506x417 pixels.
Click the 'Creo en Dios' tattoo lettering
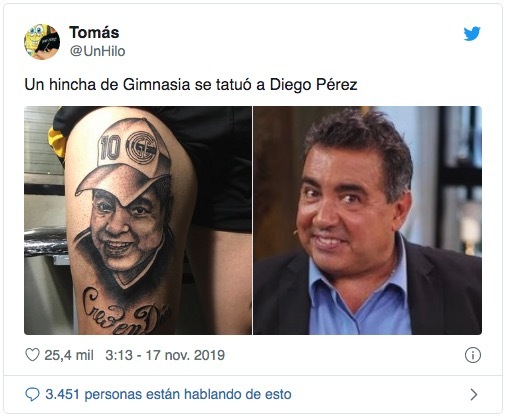(x=127, y=312)
